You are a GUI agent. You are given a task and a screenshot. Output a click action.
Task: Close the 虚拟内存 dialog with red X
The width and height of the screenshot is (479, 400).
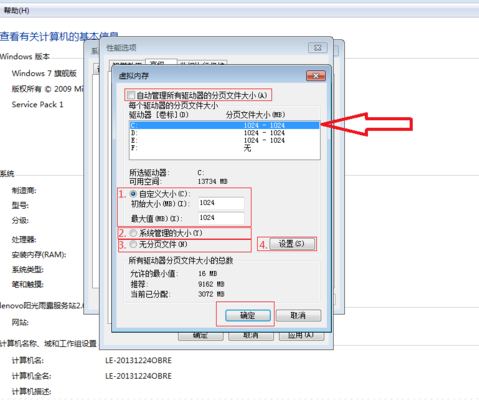(x=316, y=76)
